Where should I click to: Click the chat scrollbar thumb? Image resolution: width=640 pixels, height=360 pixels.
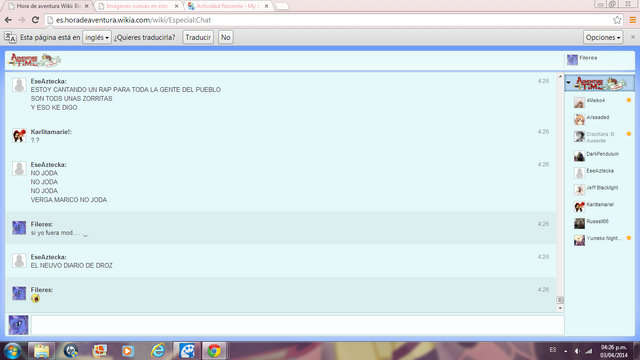pos(560,300)
